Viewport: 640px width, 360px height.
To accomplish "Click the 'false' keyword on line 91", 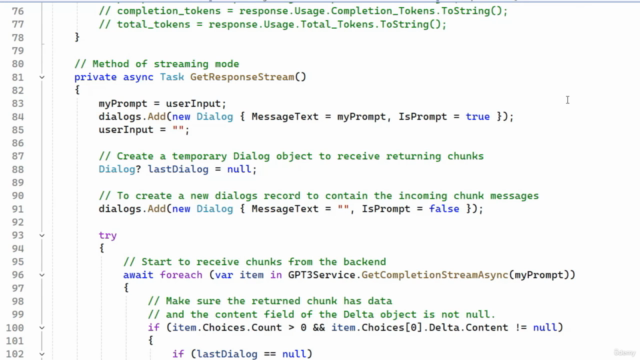I will coord(444,209).
